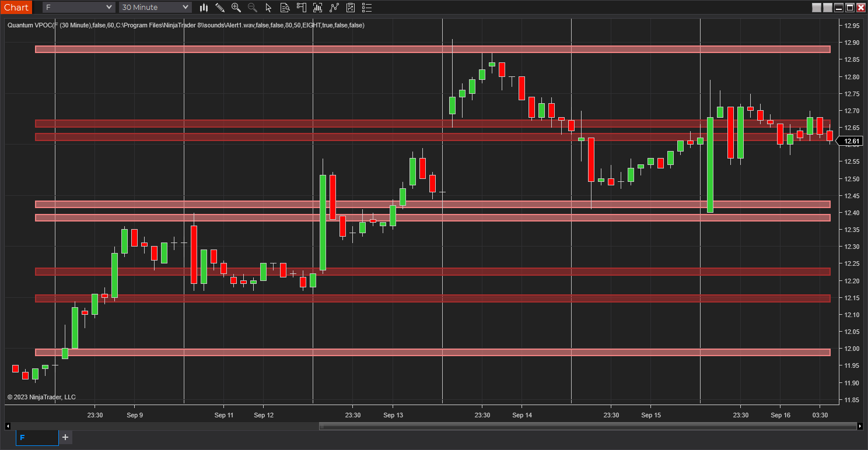The image size is (868, 450).
Task: Expand the 30 Minute interval dropdown
Action: [155, 8]
